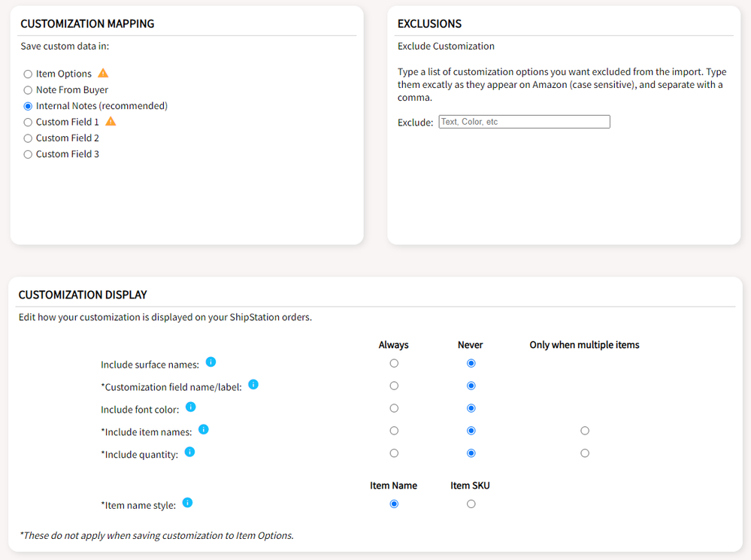Click the warning icon next to Custom Field 1
Screen dimensions: 751x560
pos(111,121)
